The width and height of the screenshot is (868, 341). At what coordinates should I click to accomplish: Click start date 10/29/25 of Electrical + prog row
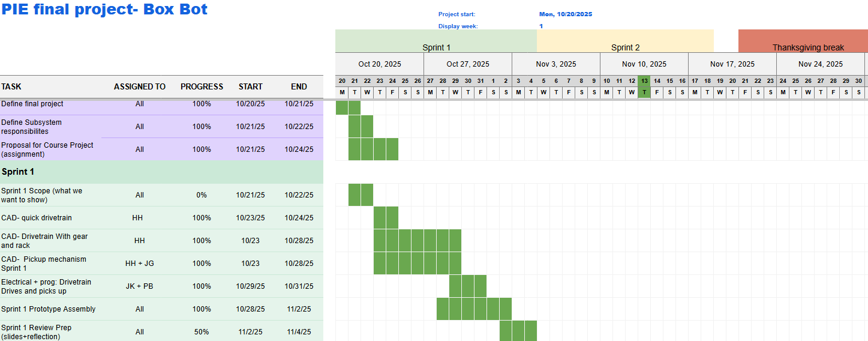[x=250, y=286]
